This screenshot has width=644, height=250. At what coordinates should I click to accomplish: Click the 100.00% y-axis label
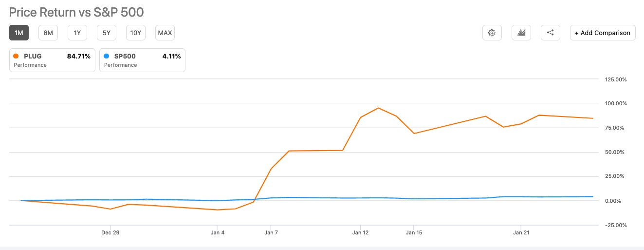[x=615, y=103]
